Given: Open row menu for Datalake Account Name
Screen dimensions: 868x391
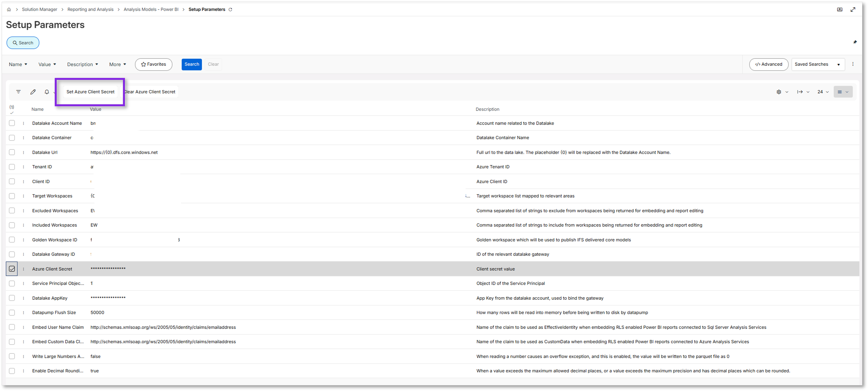Looking at the screenshot, I should [x=24, y=123].
